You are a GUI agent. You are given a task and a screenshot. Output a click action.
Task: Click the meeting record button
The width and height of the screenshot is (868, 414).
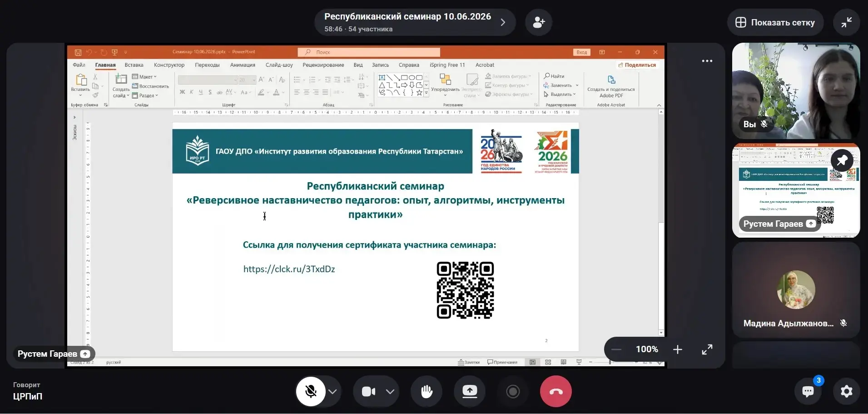pyautogui.click(x=513, y=391)
